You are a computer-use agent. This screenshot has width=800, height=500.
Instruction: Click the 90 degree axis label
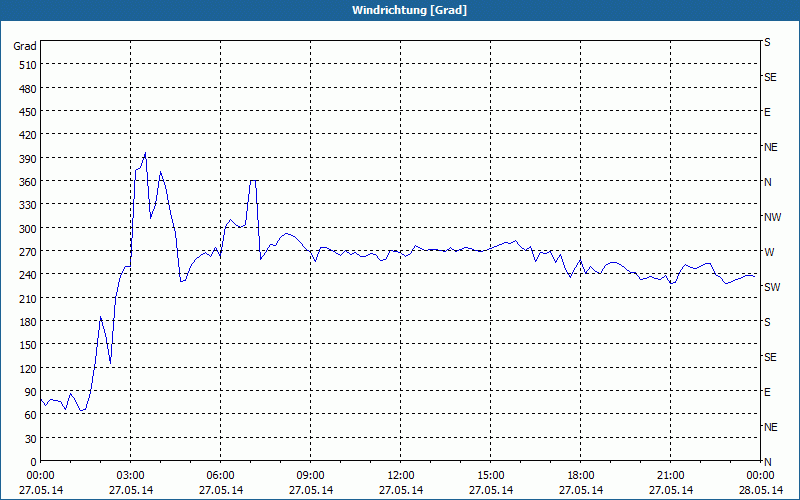31,392
